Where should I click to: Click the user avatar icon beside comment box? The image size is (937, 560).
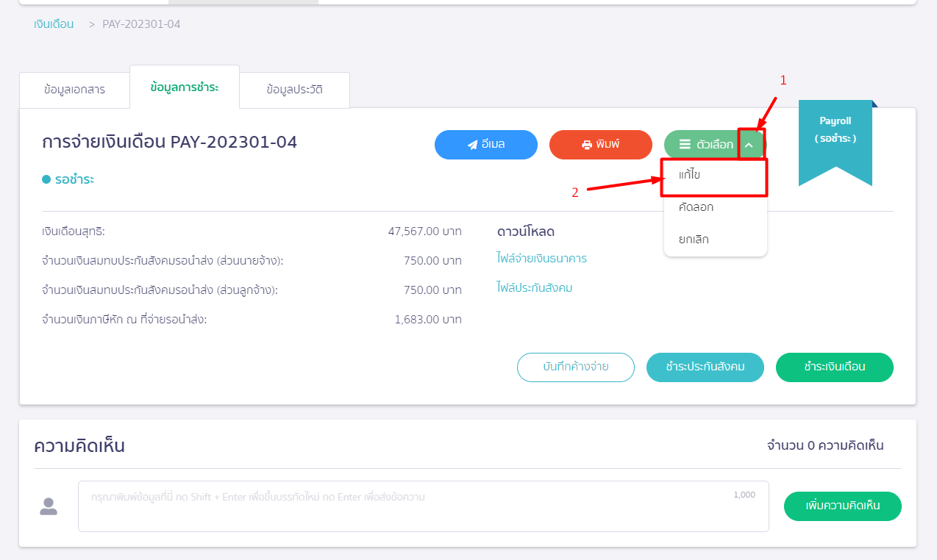tap(49, 506)
